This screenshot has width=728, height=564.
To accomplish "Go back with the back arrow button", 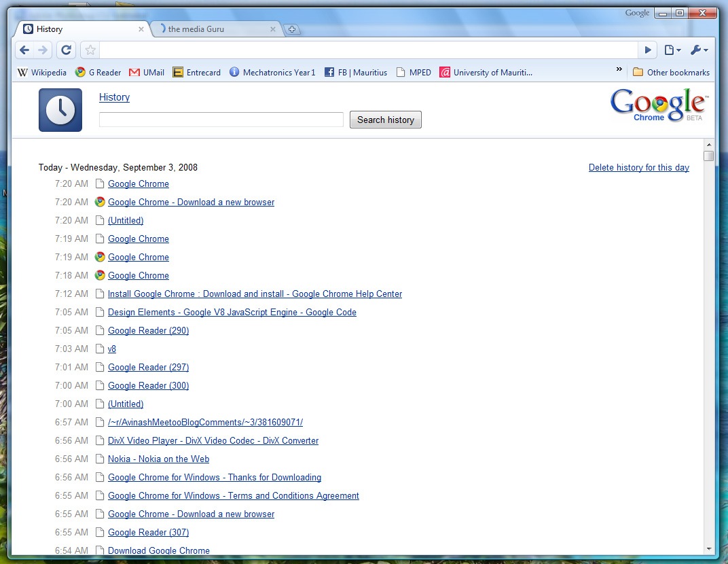I will point(24,50).
